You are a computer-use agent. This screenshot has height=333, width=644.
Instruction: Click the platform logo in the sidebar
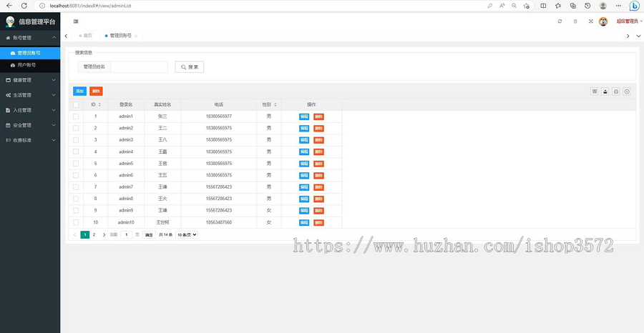10,21
